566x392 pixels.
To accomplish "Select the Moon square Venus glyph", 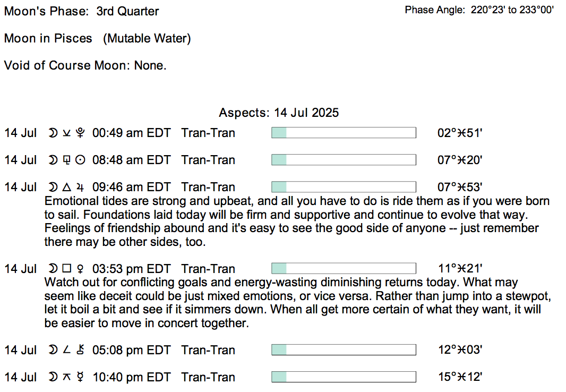I will tap(67, 269).
